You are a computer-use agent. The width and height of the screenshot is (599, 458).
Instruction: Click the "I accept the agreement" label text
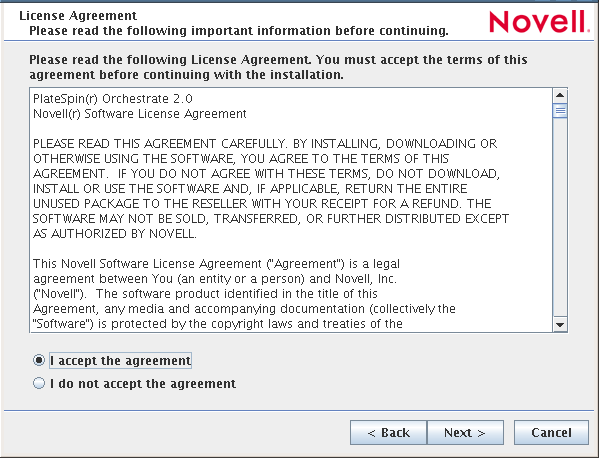pyautogui.click(x=120, y=361)
